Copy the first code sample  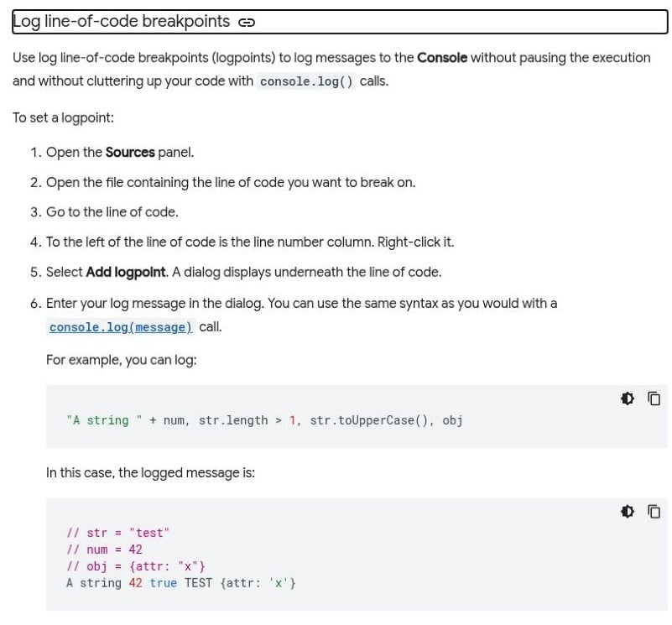pyautogui.click(x=654, y=398)
